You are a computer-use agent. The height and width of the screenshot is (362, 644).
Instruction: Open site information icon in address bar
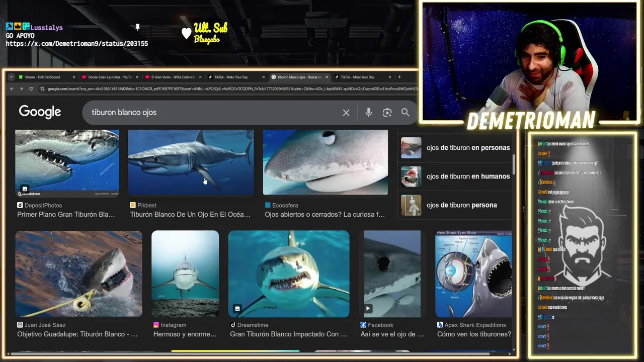(x=42, y=88)
